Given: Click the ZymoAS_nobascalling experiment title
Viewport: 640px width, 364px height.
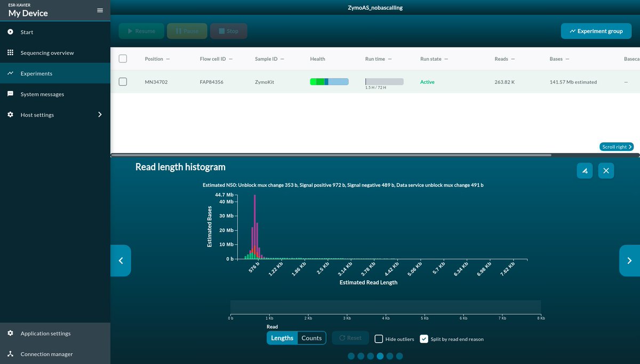Looking at the screenshot, I should 374,7.
